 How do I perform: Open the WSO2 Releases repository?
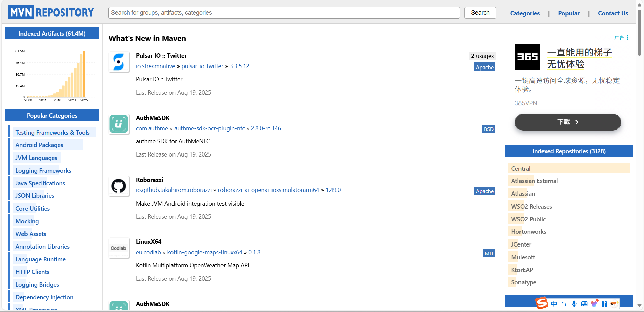pyautogui.click(x=531, y=206)
